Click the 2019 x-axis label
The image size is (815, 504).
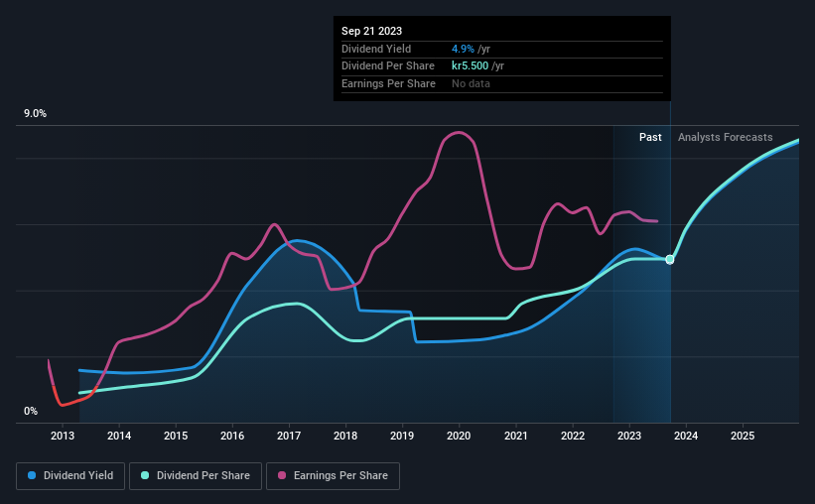[402, 436]
